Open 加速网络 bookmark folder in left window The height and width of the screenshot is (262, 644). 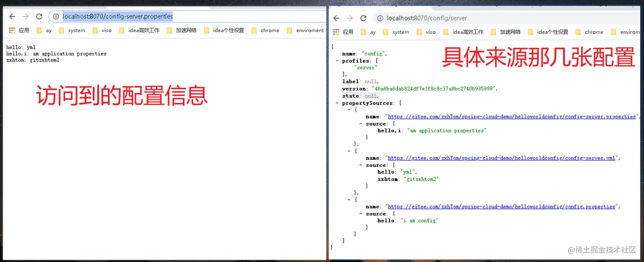click(x=181, y=30)
